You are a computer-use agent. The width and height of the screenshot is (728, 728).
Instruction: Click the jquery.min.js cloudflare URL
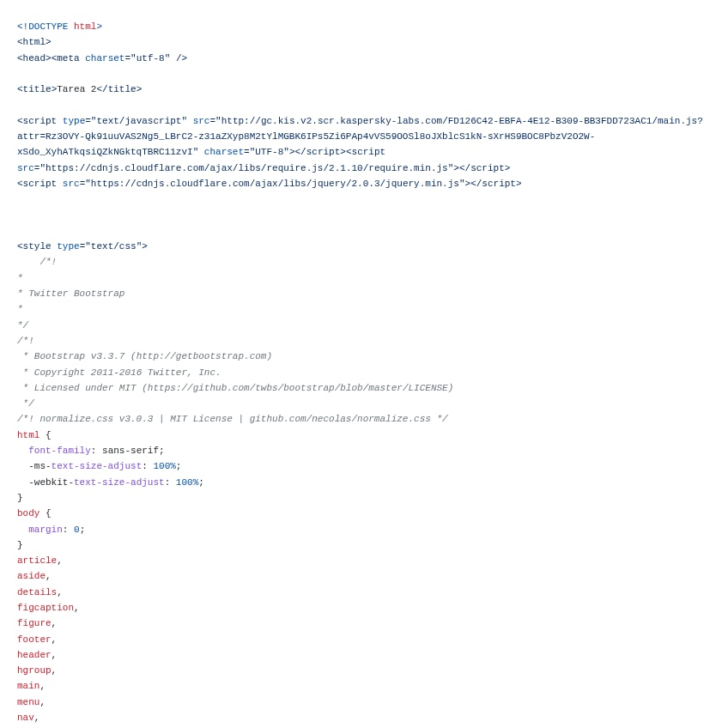[275, 184]
